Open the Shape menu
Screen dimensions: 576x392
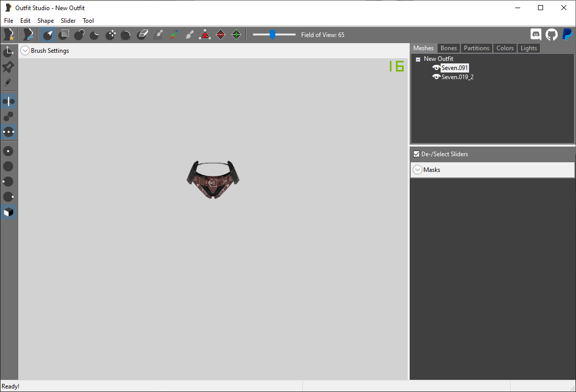point(46,21)
